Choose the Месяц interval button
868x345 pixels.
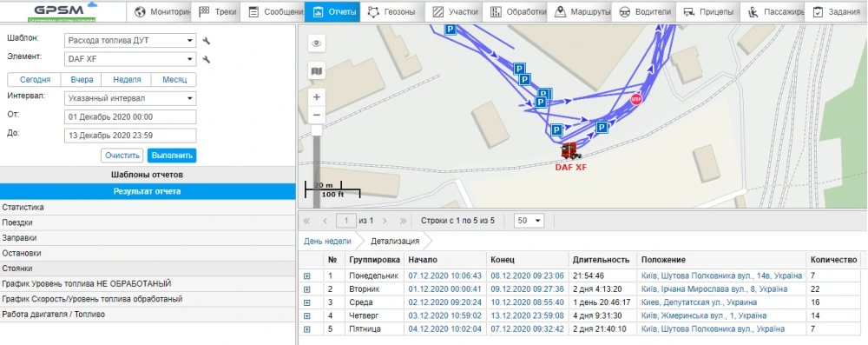174,80
